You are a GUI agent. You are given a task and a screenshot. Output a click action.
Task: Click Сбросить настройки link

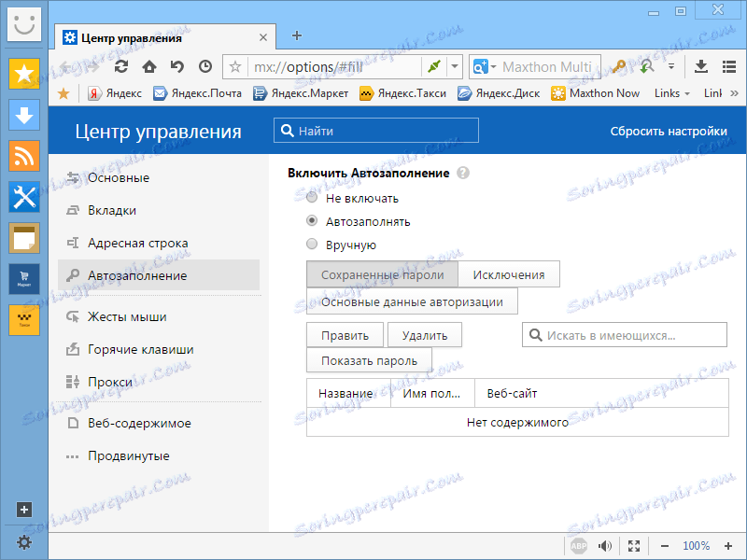click(x=667, y=132)
